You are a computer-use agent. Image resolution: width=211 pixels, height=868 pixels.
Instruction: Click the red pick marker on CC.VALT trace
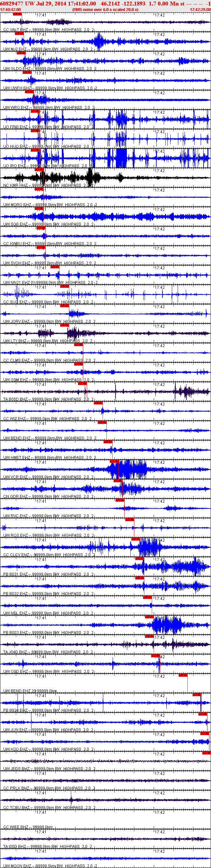tap(17, 14)
